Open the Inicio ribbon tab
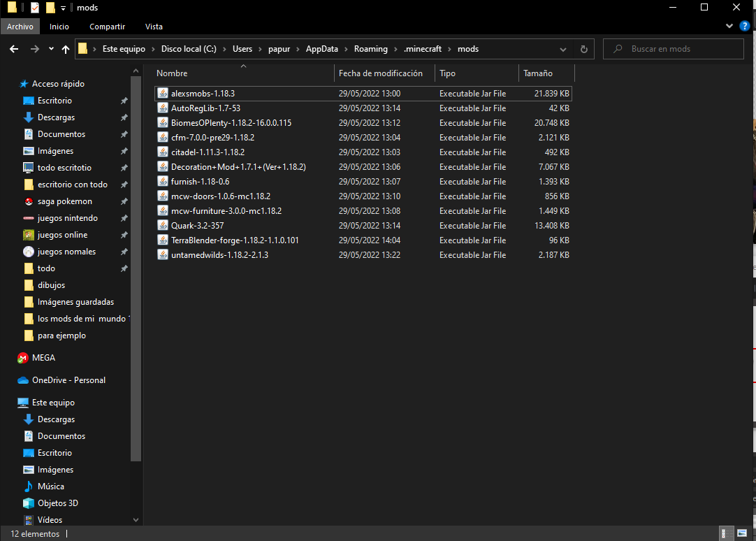756x541 pixels. (x=59, y=27)
